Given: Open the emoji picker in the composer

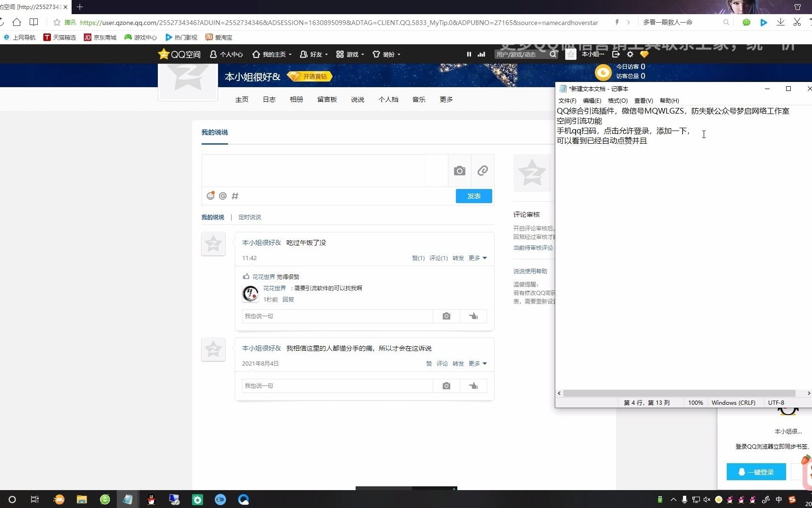Looking at the screenshot, I should click(x=211, y=196).
